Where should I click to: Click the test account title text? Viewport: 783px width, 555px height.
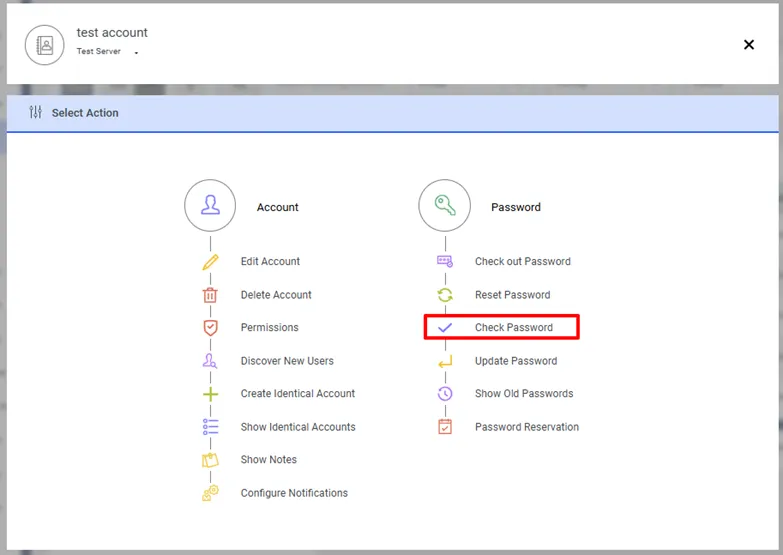pyautogui.click(x=112, y=32)
